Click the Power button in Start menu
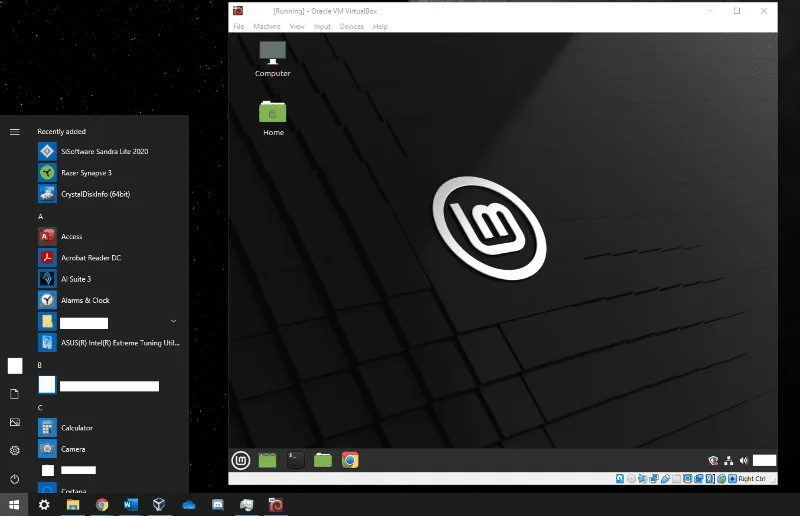The image size is (800, 516). tap(15, 479)
